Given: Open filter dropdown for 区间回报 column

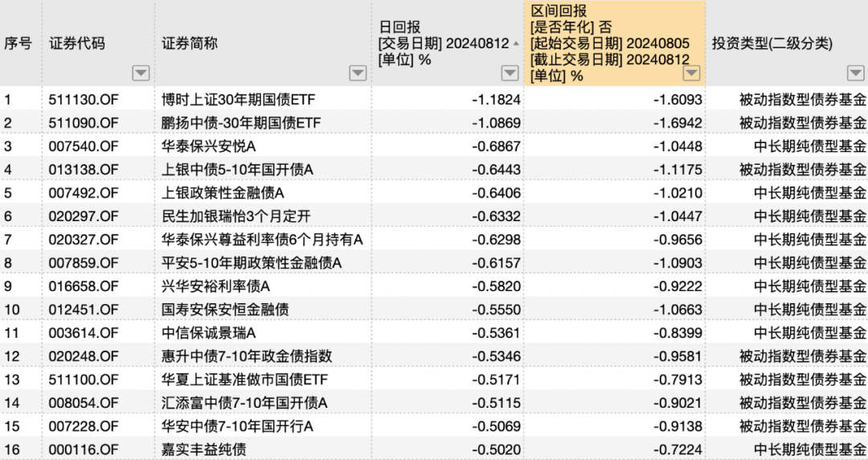Looking at the screenshot, I should [x=691, y=73].
